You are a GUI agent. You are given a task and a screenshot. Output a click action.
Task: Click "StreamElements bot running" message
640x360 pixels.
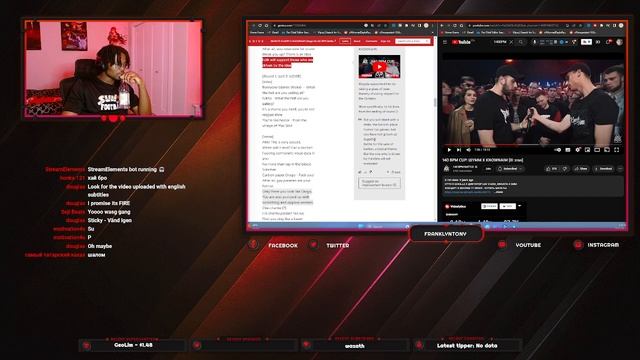pyautogui.click(x=126, y=169)
